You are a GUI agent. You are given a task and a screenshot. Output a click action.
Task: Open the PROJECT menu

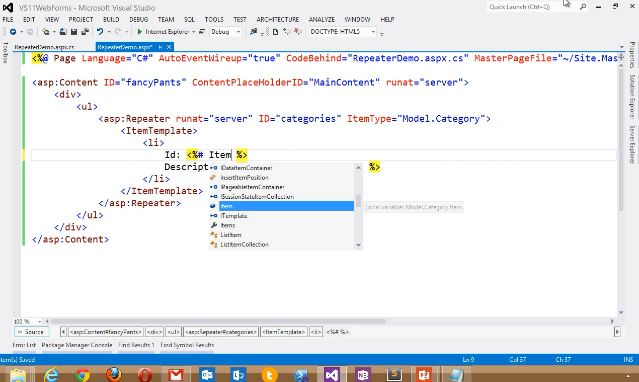coord(81,19)
